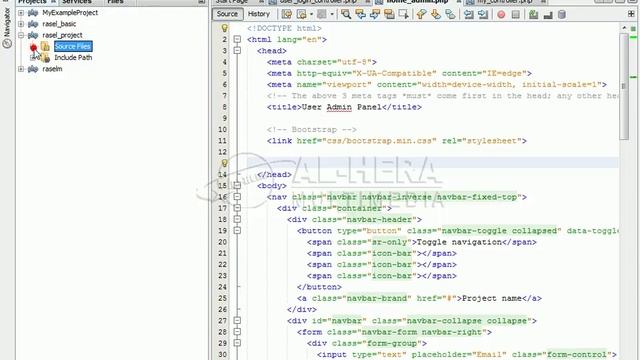Click MyExampleProject PHP project icon

coord(33,13)
